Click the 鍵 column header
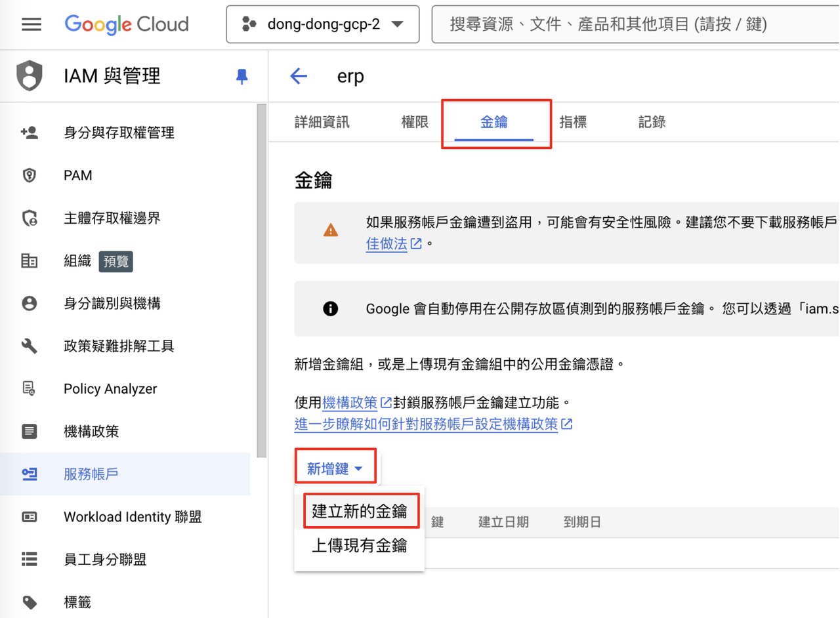The image size is (840, 618). [438, 523]
